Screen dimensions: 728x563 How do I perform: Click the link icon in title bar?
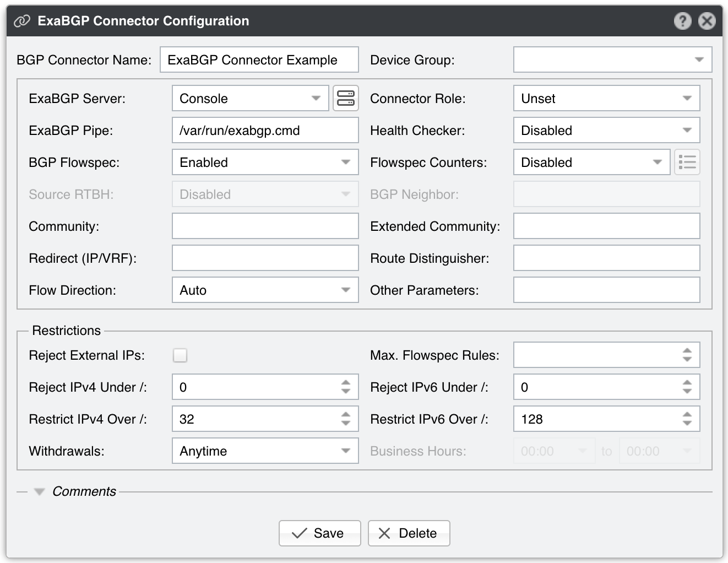pyautogui.click(x=22, y=21)
